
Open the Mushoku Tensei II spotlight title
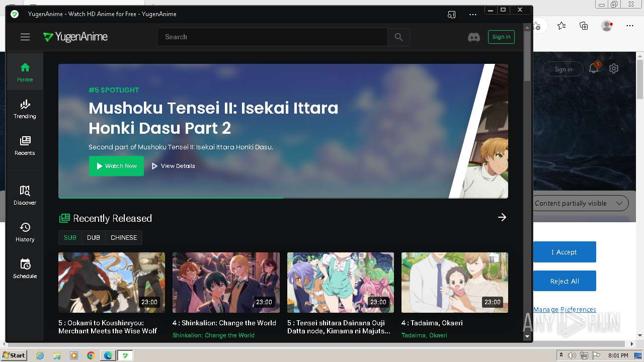click(x=213, y=118)
